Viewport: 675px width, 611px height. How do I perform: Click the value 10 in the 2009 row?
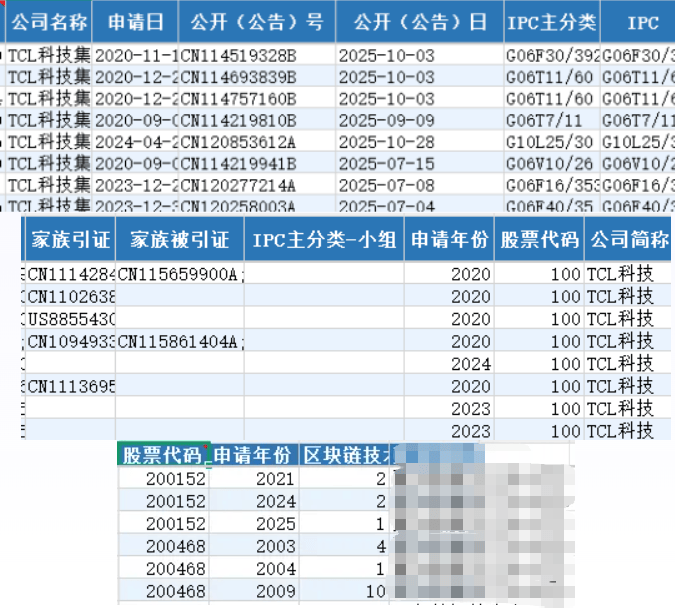click(345, 591)
